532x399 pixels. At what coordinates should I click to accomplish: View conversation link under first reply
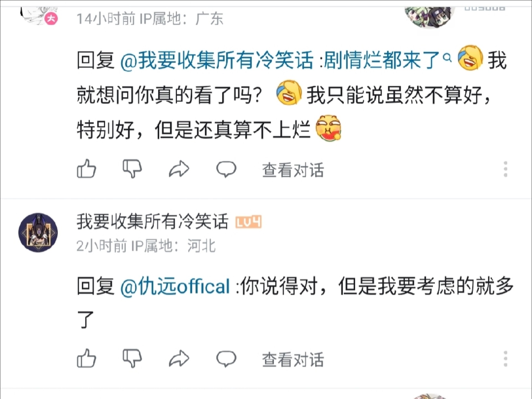click(x=293, y=170)
